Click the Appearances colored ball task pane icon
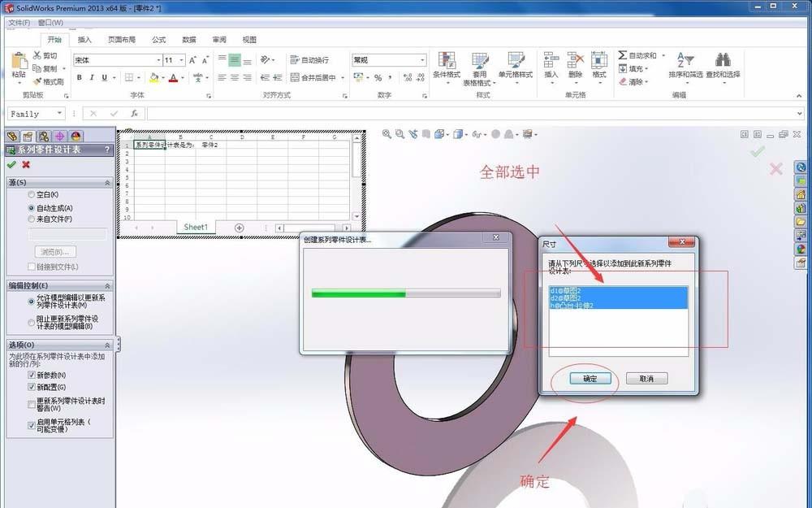The height and width of the screenshot is (508, 812). pyautogui.click(x=802, y=247)
